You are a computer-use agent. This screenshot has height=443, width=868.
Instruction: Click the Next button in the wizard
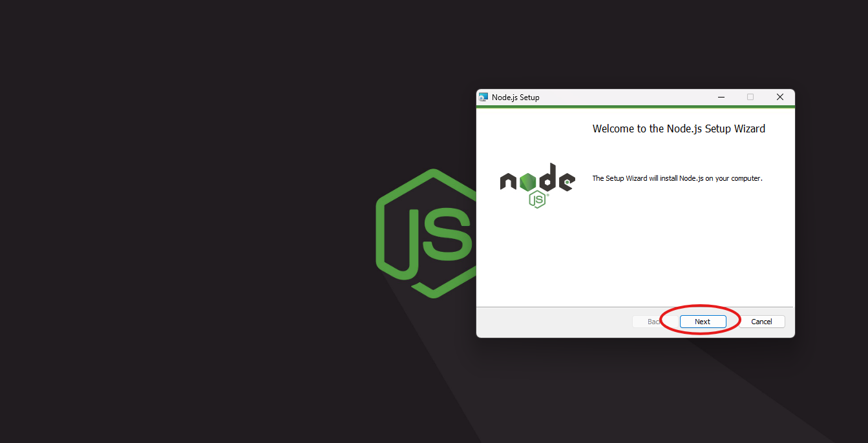click(x=703, y=322)
